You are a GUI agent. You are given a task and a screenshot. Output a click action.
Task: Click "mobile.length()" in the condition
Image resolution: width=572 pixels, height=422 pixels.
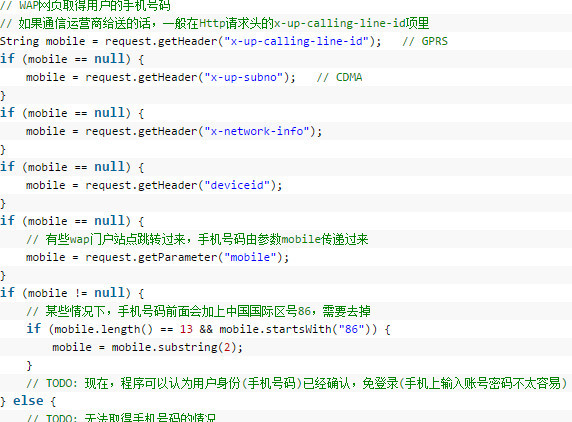pos(103,329)
